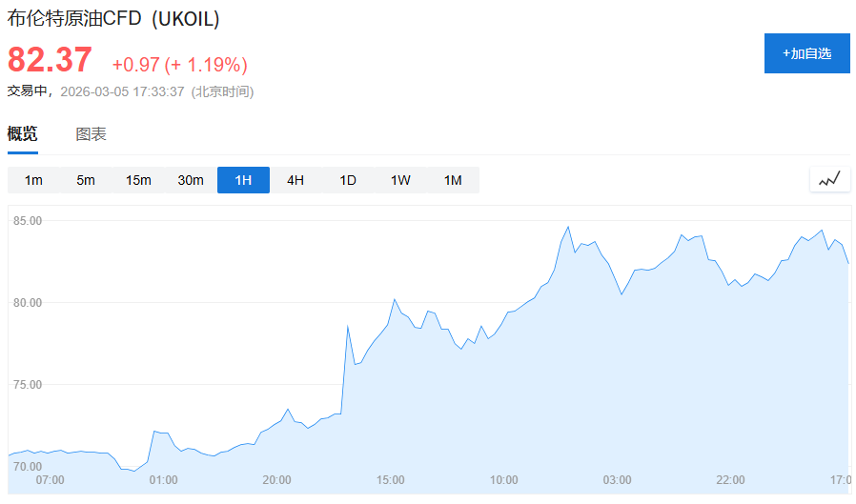Show the 1M monthly chart
856x504 pixels.
click(x=453, y=180)
